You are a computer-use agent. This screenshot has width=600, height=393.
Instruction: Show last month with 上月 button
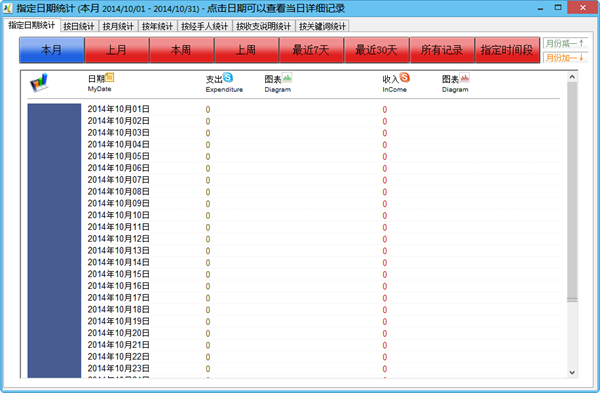(116, 50)
